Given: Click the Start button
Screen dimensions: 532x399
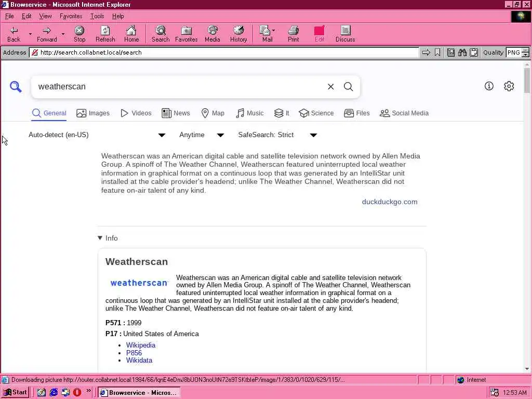Looking at the screenshot, I should click(15, 393).
